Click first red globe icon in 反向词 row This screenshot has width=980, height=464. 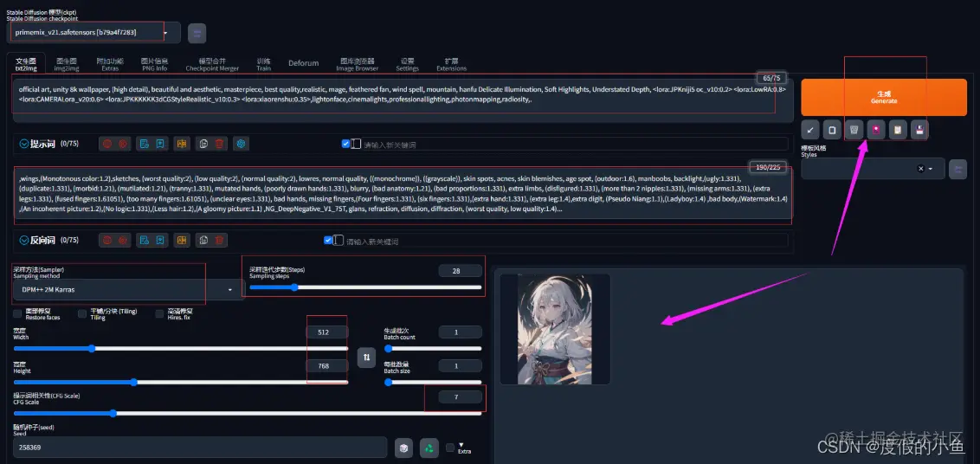(106, 240)
